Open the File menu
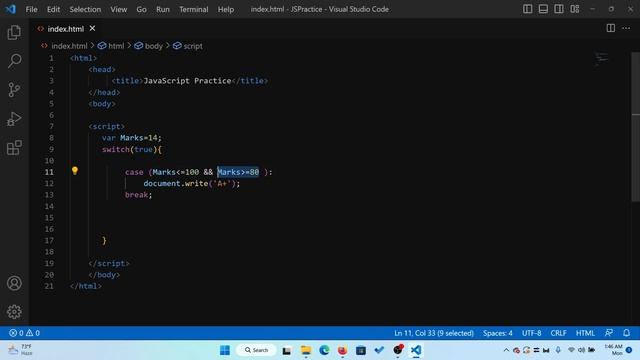Screen dimensions: 640x360 (31, 9)
